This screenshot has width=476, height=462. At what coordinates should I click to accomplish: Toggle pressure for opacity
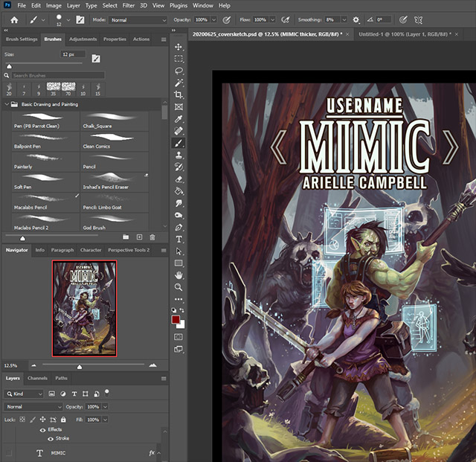(x=226, y=20)
